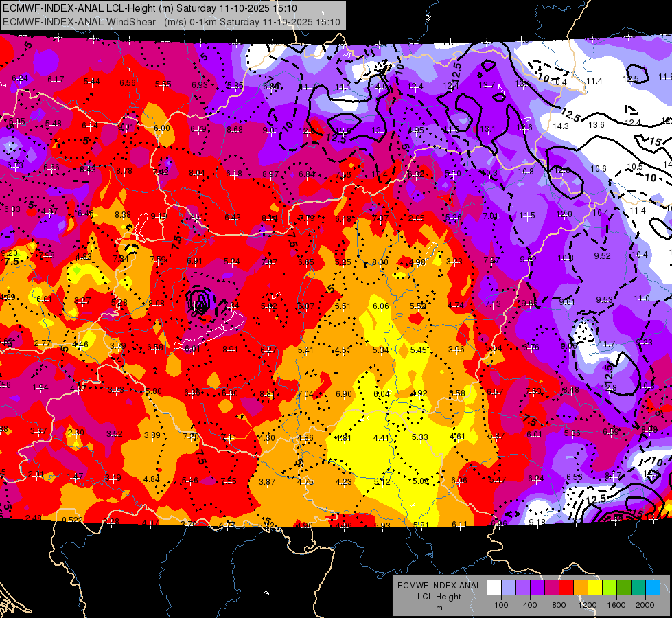Click the pale lavender legend swatch
Image resolution: width=672 pixels, height=618 pixels.
tap(509, 588)
